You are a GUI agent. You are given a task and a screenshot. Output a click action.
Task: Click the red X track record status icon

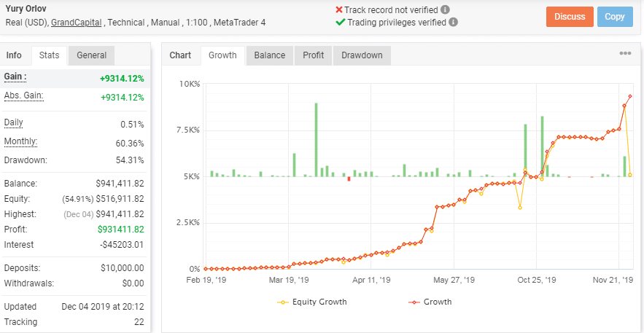(x=339, y=10)
